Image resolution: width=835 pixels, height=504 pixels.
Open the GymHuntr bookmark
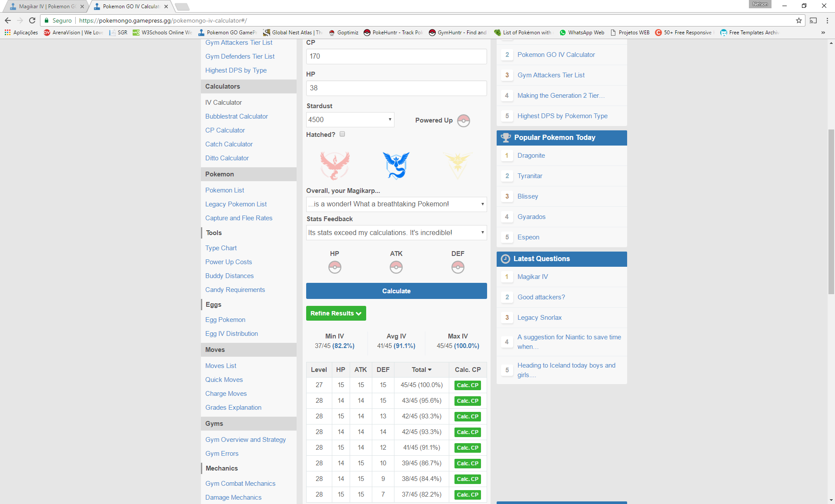pyautogui.click(x=458, y=33)
